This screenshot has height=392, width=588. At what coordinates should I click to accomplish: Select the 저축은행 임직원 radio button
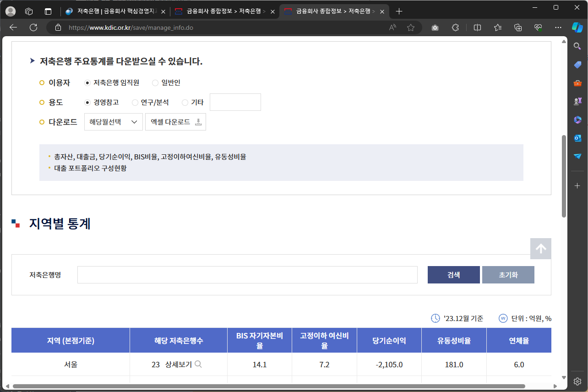click(x=87, y=83)
